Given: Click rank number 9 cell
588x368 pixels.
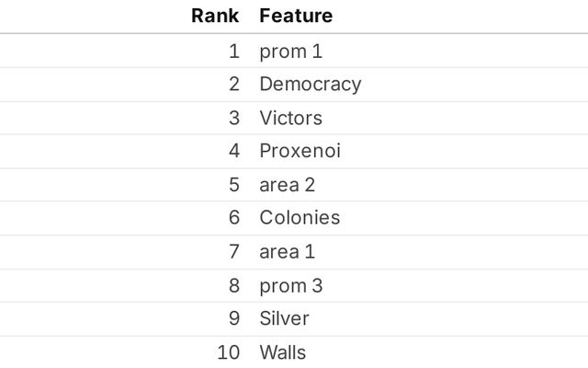Looking at the screenshot, I should (x=233, y=318).
